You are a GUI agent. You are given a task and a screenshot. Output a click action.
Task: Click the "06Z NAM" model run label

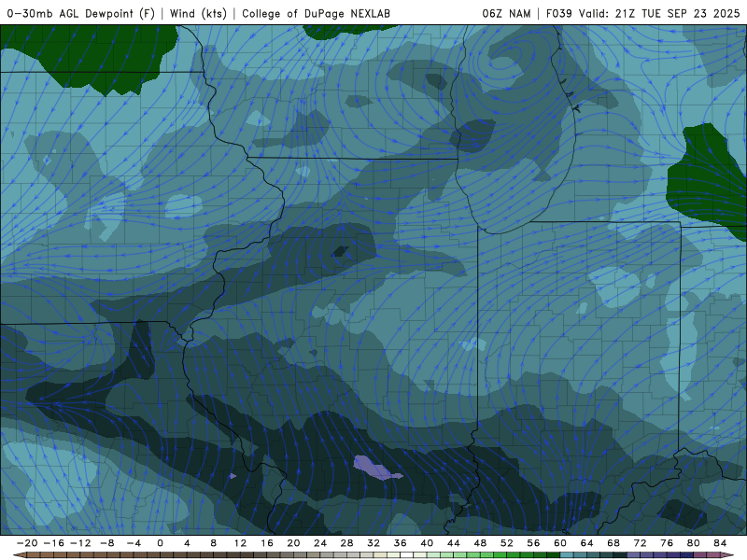pyautogui.click(x=506, y=13)
